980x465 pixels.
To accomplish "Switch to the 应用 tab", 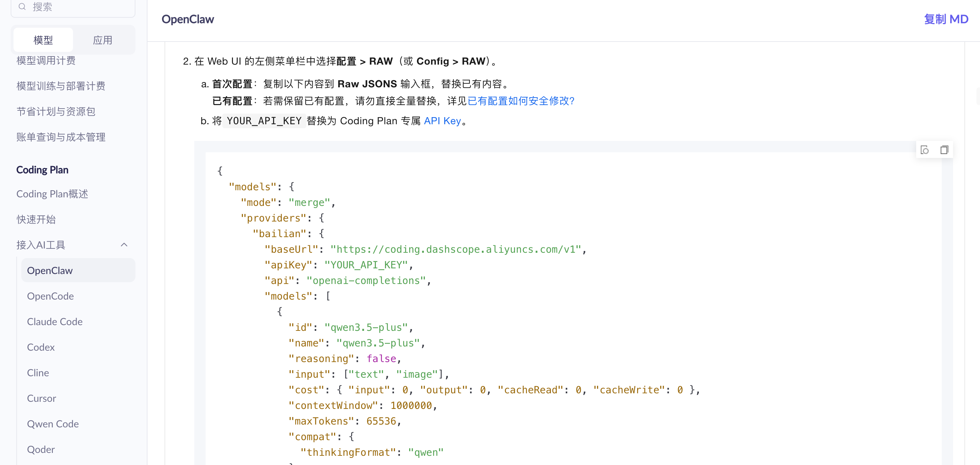I will point(103,40).
